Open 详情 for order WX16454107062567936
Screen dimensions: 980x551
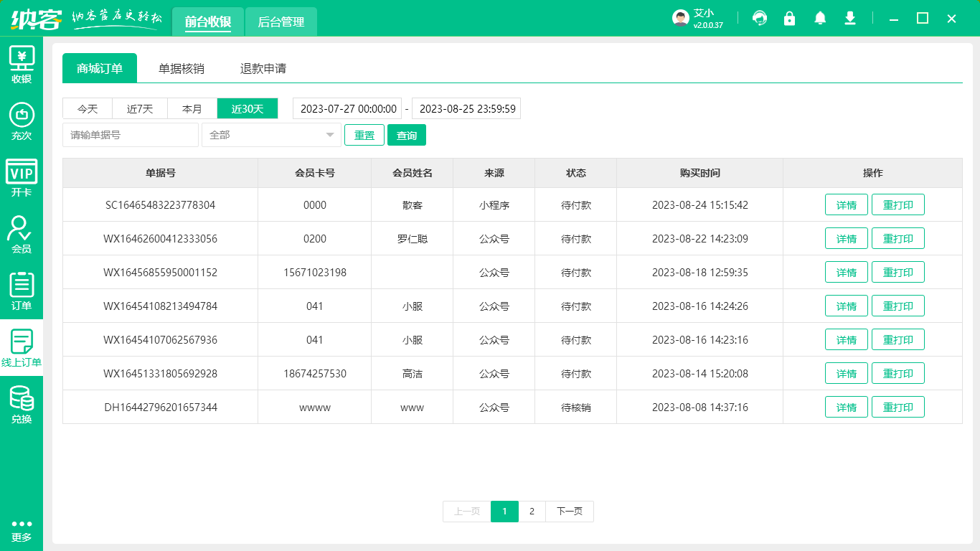click(x=847, y=339)
